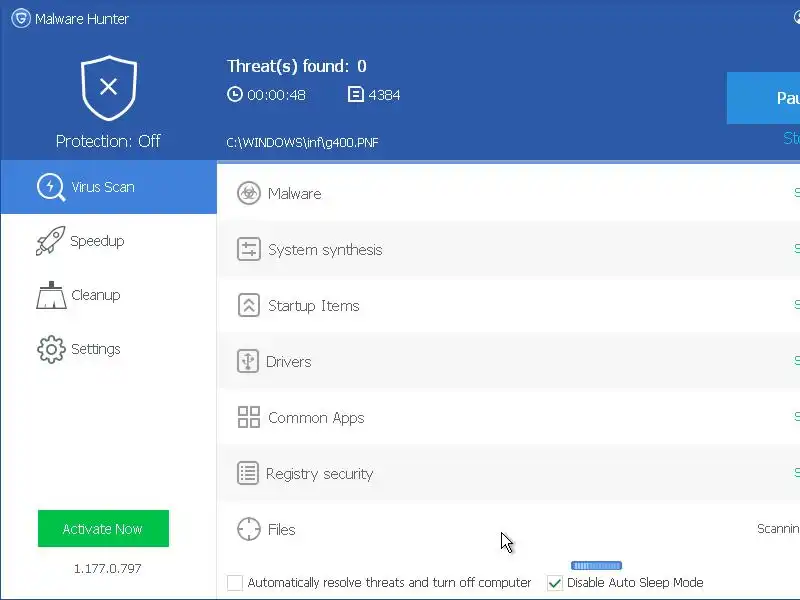Click the Startup Items row label
This screenshot has width=800, height=600.
(314, 306)
